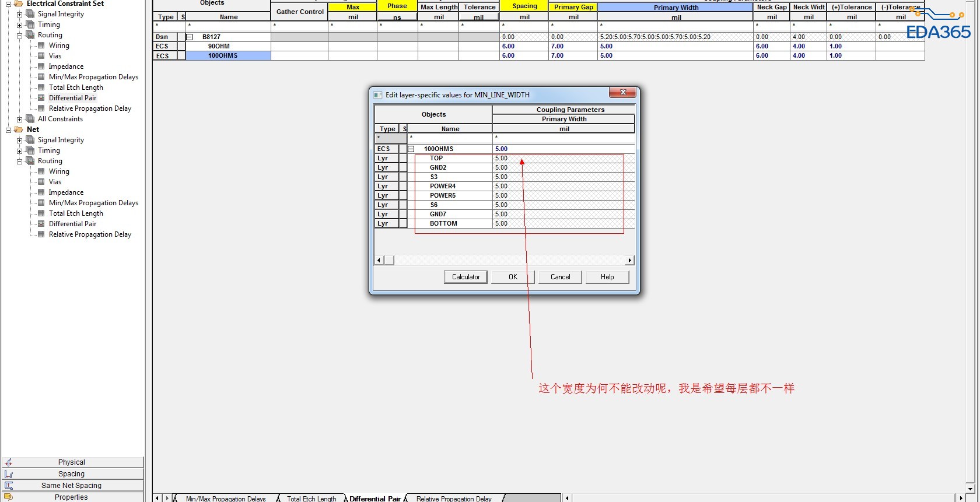Image resolution: width=980 pixels, height=502 pixels.
Task: Click the Vias worksheet icon under Net
Action: coord(41,182)
